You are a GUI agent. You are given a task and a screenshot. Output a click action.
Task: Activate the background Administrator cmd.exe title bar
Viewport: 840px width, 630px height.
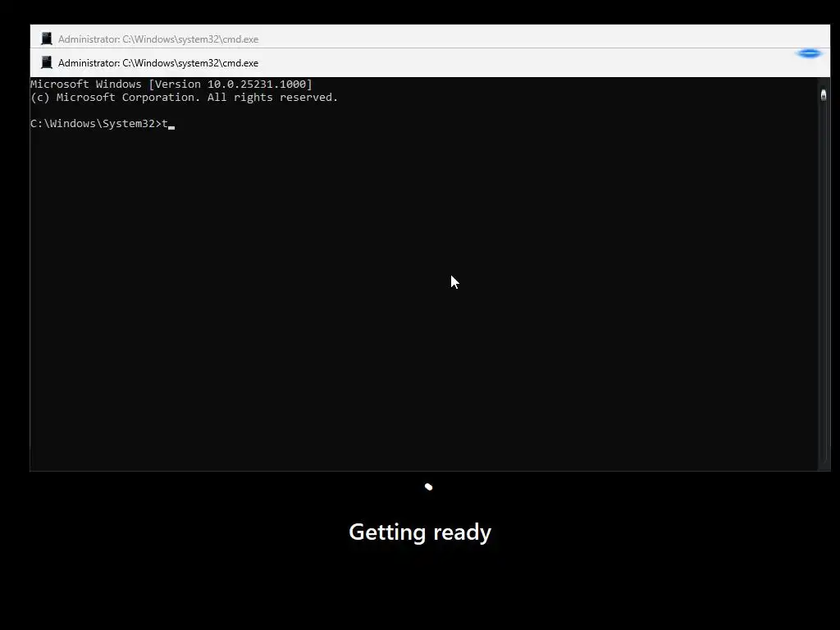(x=430, y=36)
